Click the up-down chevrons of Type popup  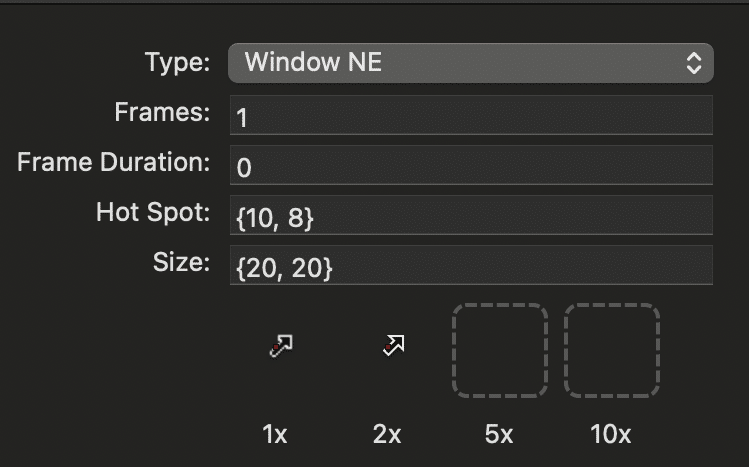(x=694, y=63)
